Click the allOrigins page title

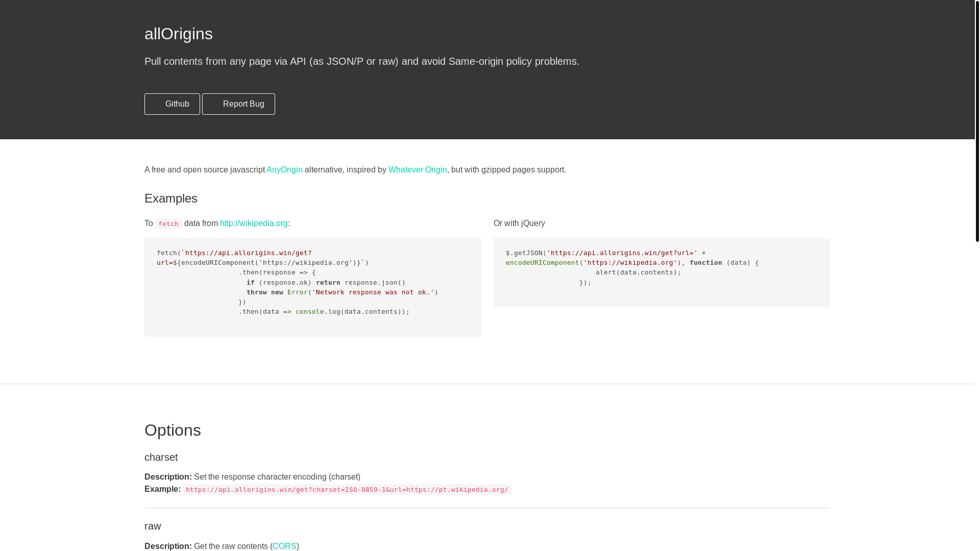click(179, 34)
